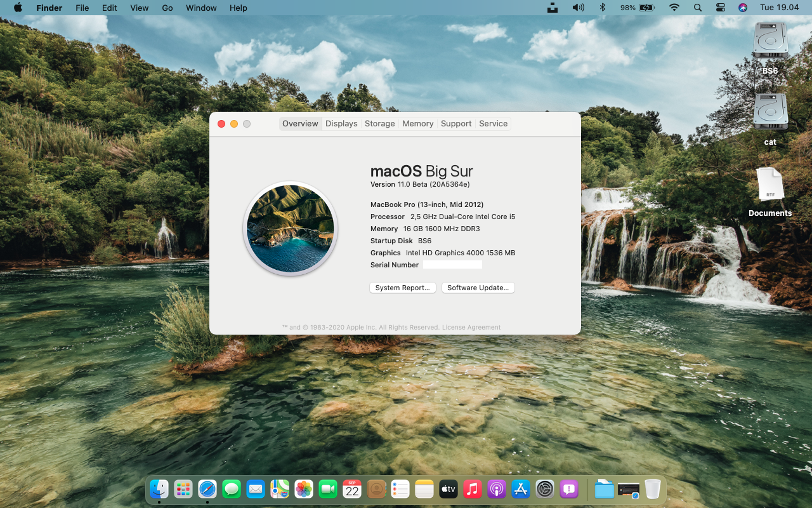Select the Documents RTF file on desktop

click(x=770, y=192)
